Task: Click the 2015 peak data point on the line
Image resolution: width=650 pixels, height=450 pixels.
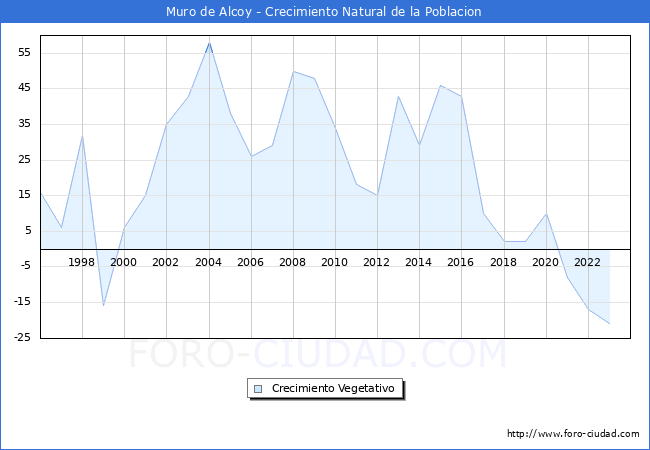Action: coord(441,85)
